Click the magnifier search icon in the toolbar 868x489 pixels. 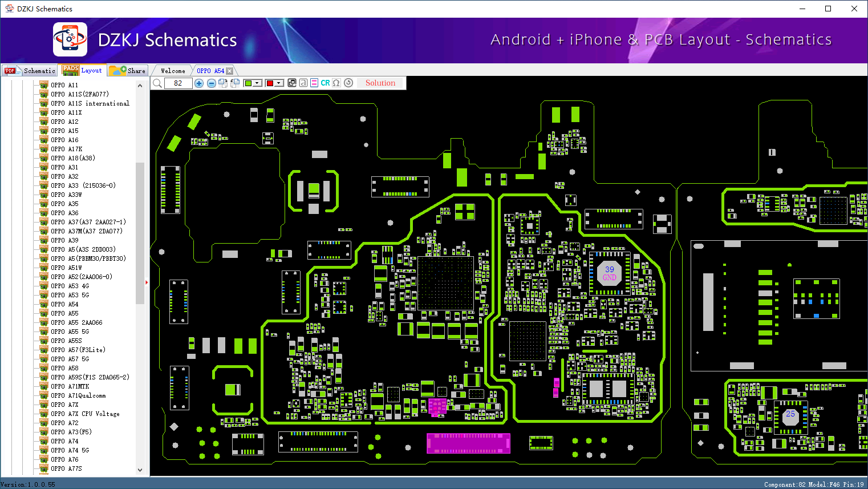point(157,83)
